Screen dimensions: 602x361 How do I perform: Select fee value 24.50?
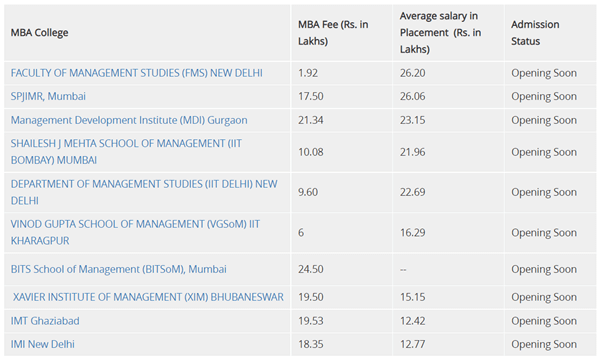[311, 269]
